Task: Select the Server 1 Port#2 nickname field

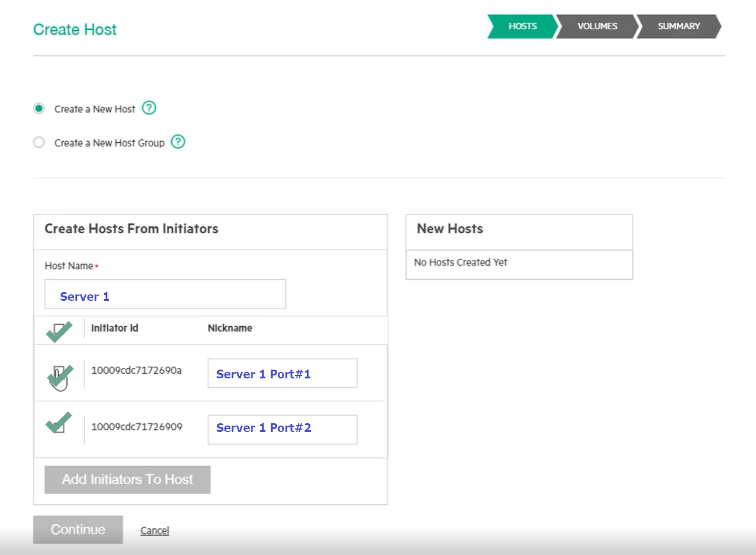Action: [x=282, y=429]
